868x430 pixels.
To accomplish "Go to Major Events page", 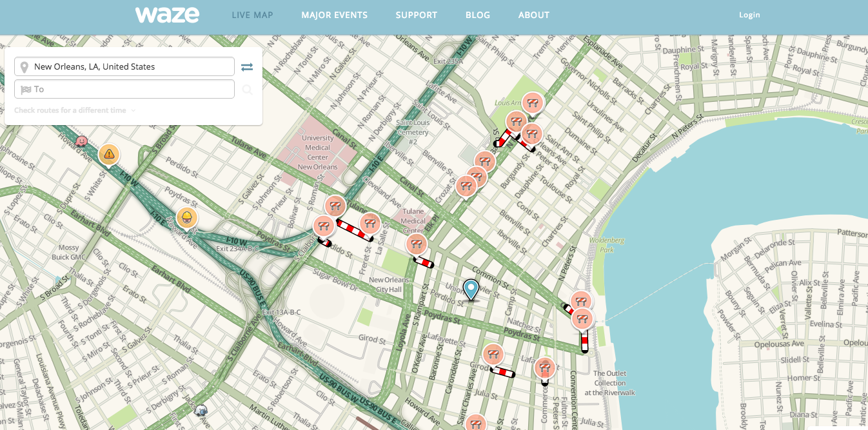I will tap(334, 15).
